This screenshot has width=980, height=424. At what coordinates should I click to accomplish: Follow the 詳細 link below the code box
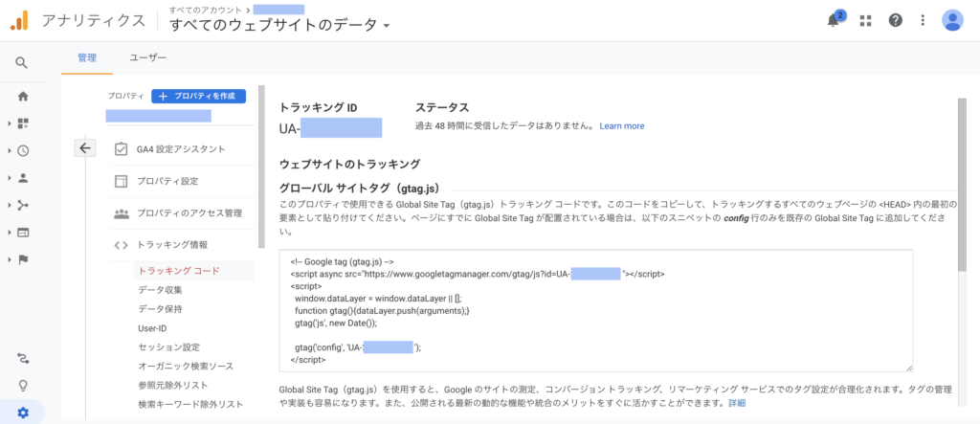[x=737, y=403]
